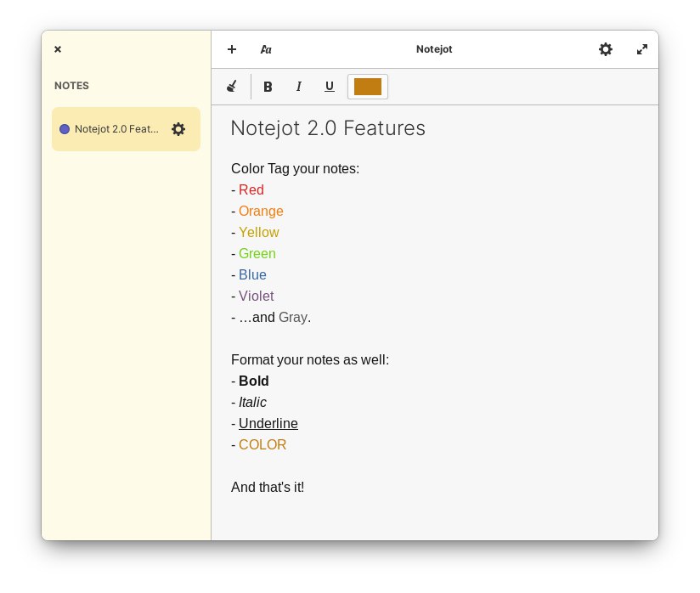The width and height of the screenshot is (700, 593).
Task: Click the word Red in the note
Action: tap(251, 189)
